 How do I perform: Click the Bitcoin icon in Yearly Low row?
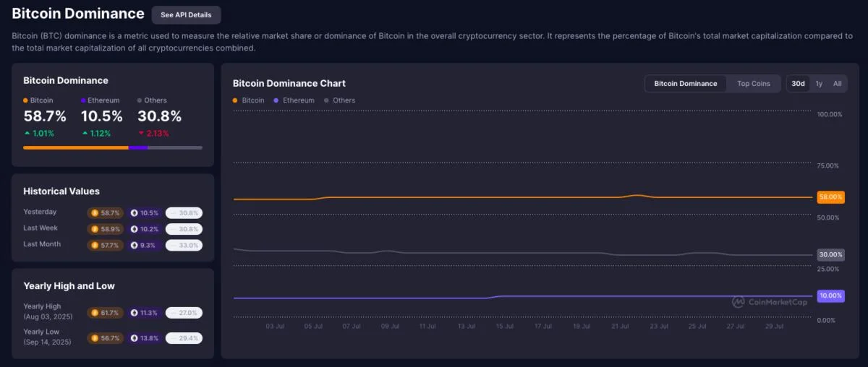click(94, 338)
